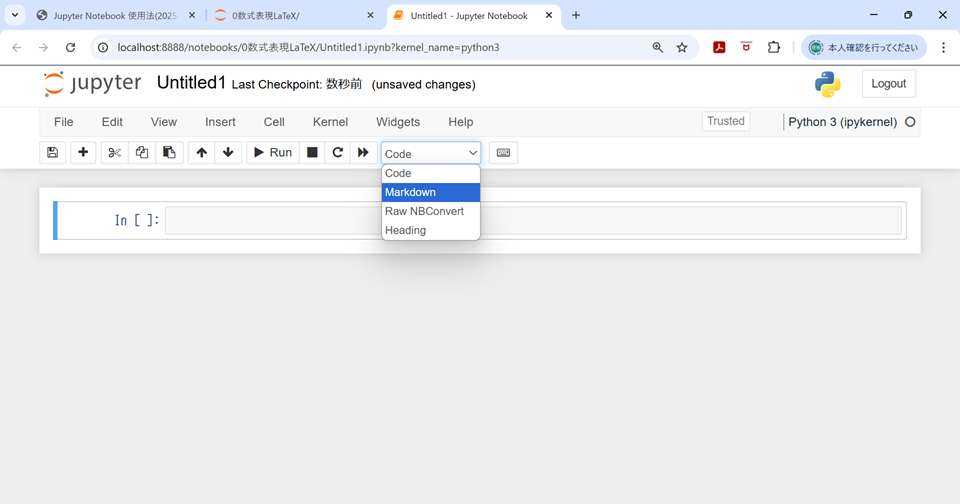Open browser tab search chevron
The image size is (960, 504).
click(15, 15)
